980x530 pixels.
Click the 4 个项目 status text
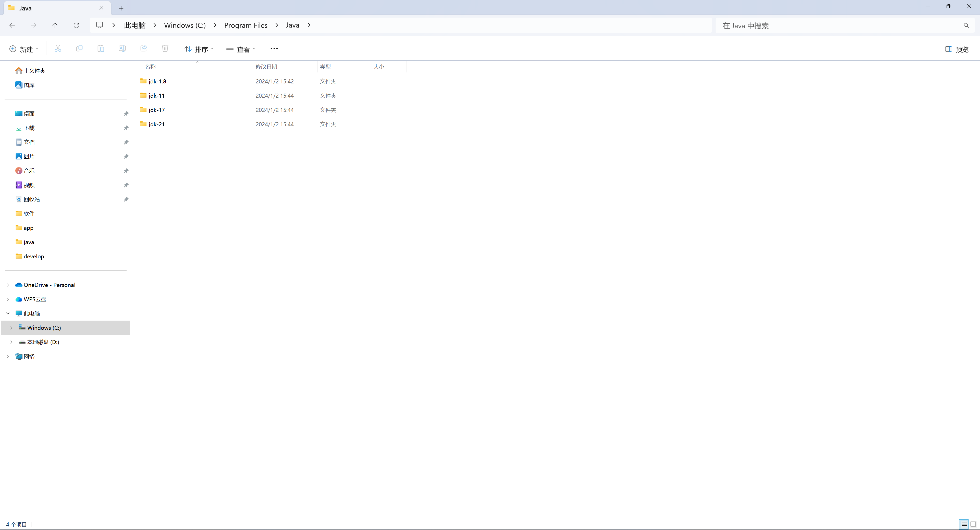[x=16, y=525]
